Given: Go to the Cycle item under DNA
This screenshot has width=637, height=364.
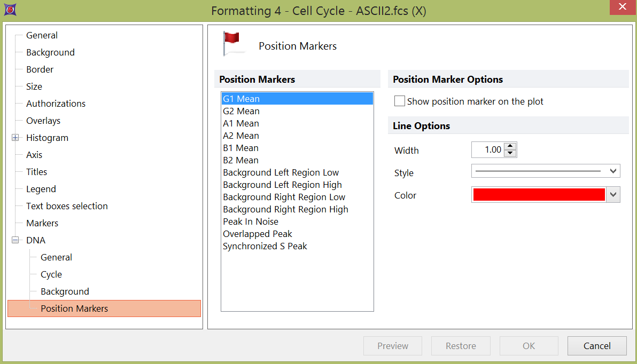Looking at the screenshot, I should [51, 274].
